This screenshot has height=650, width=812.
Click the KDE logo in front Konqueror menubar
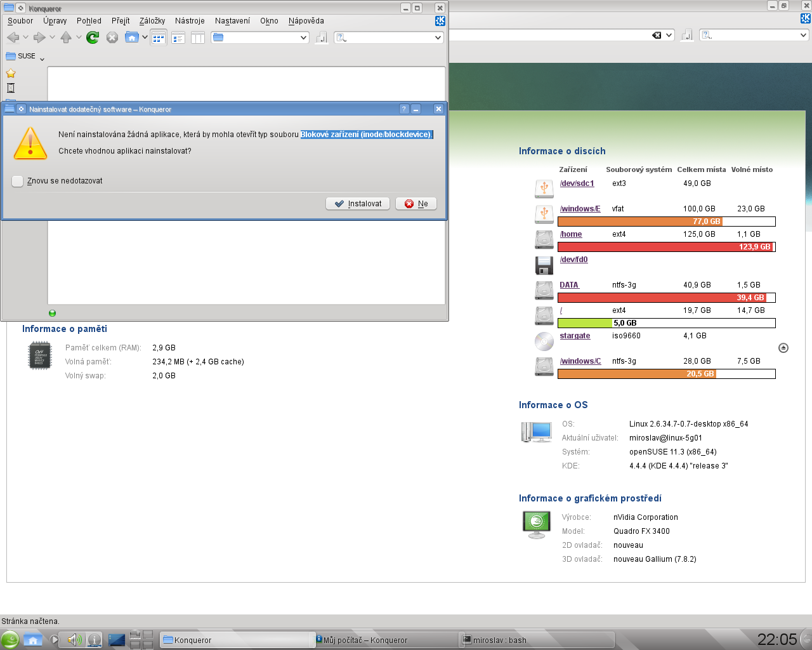pyautogui.click(x=440, y=21)
